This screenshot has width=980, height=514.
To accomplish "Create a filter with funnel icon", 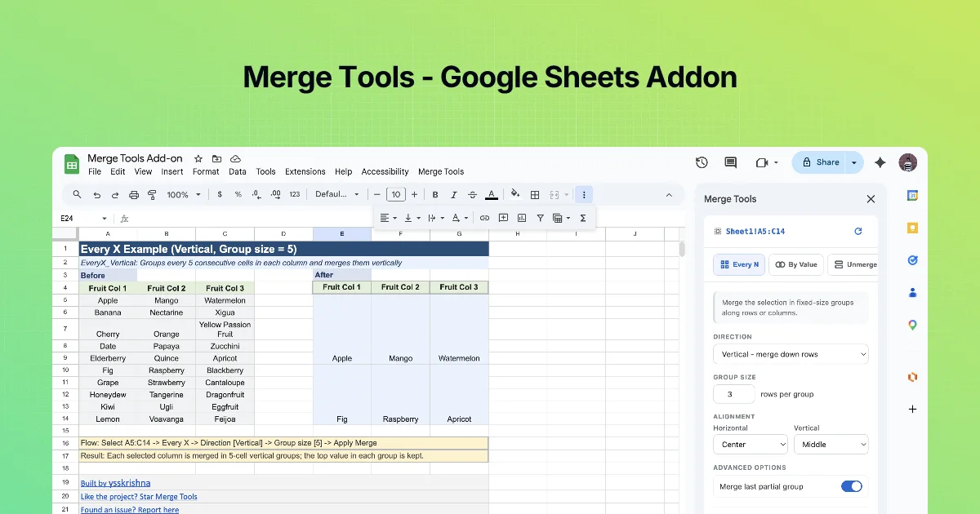I will pyautogui.click(x=541, y=218).
